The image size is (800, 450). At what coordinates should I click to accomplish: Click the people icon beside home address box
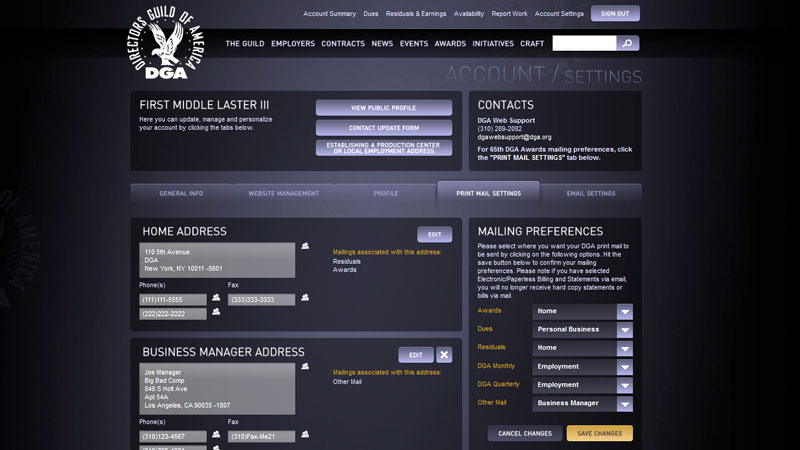[305, 246]
